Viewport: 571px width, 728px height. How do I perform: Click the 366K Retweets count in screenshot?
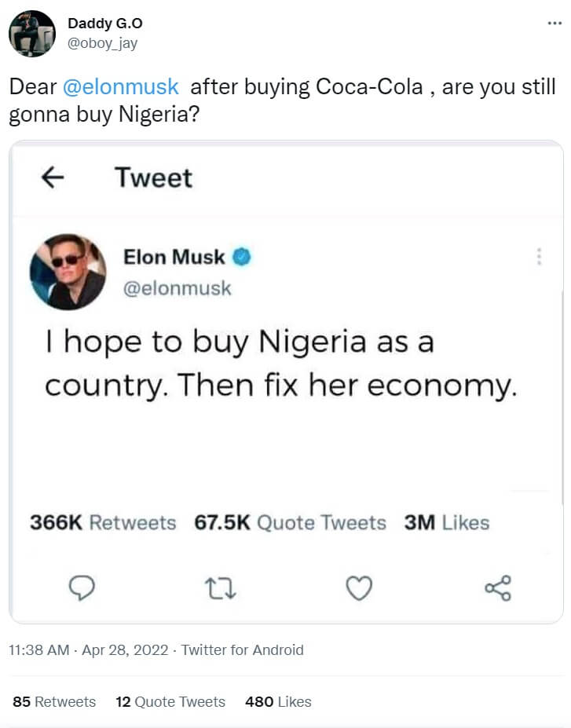click(x=103, y=523)
